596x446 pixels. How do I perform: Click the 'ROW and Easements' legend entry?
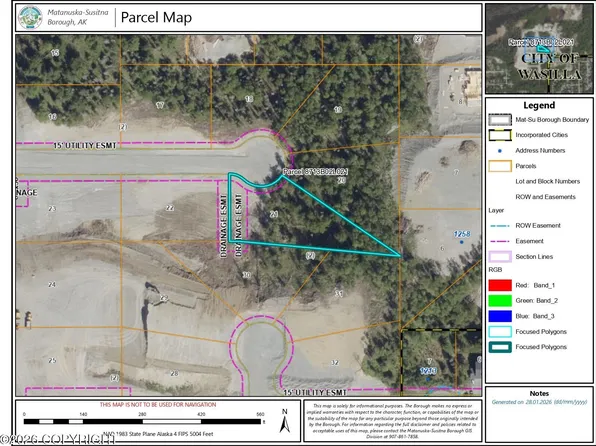tap(545, 197)
